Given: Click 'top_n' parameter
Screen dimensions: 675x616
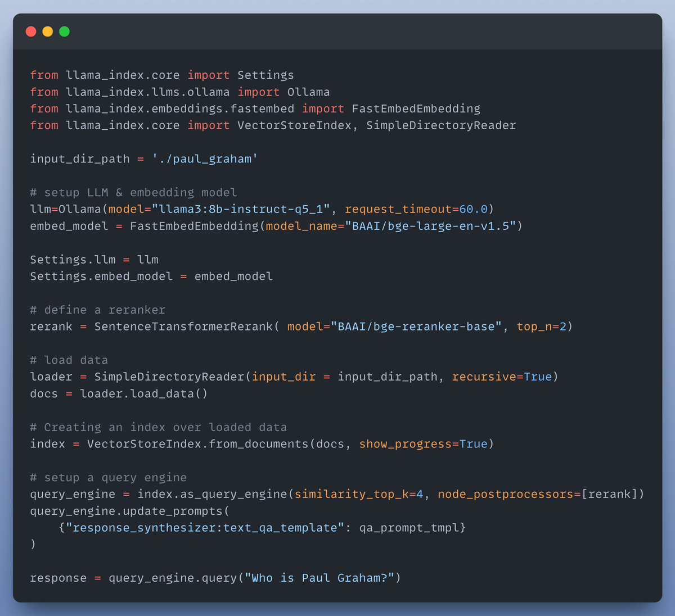Looking at the screenshot, I should click(x=534, y=327).
